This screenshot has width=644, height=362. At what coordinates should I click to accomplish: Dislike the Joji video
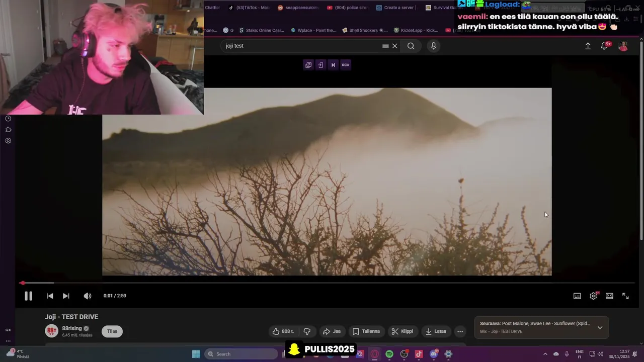point(307,331)
